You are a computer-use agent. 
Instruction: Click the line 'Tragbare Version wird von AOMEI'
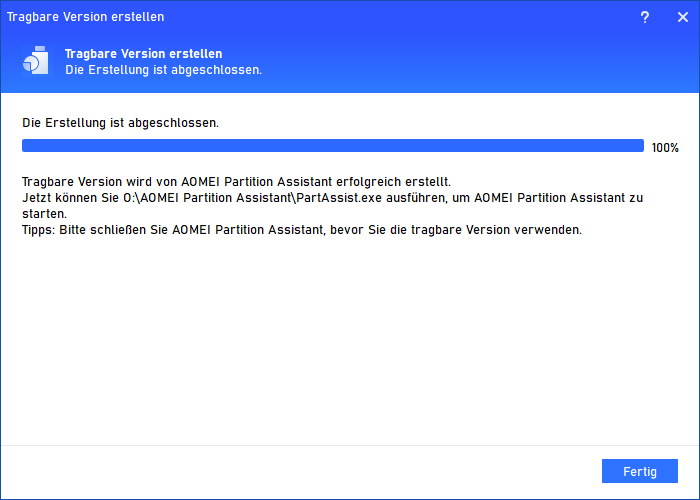pyautogui.click(x=236, y=182)
